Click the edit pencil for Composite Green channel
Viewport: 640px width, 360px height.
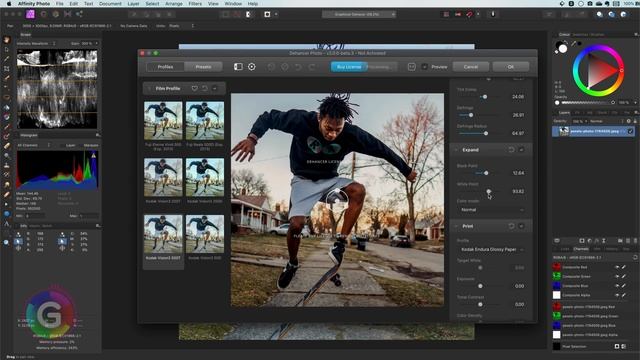click(624, 276)
